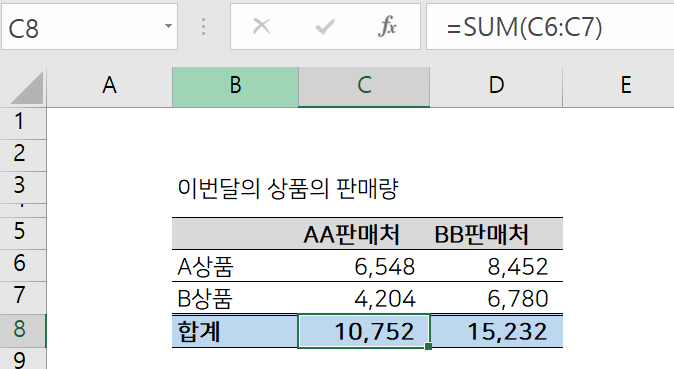Click the total cell showing 15,232
674x369 pixels.
tap(496, 331)
